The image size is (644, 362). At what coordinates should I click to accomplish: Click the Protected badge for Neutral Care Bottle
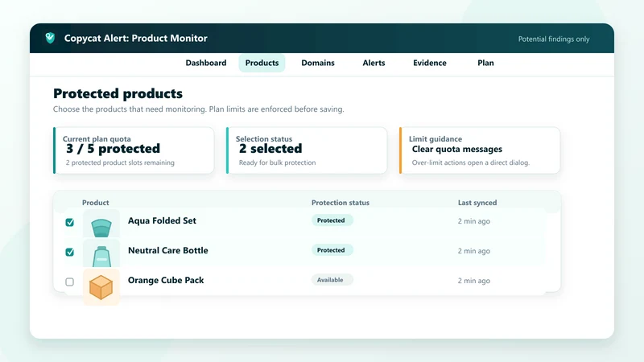(x=332, y=250)
